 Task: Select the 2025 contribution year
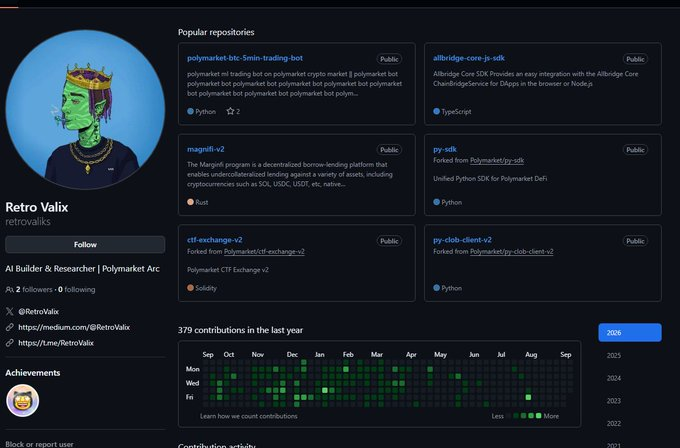614,355
